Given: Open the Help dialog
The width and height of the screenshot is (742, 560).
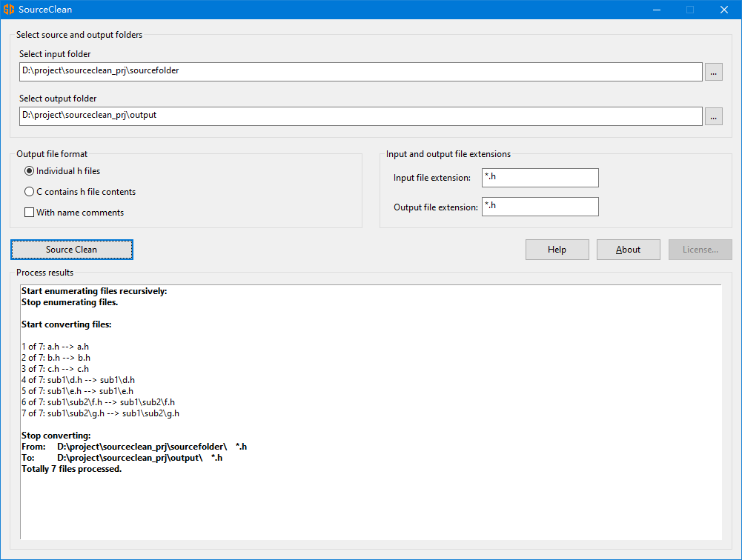Looking at the screenshot, I should [x=557, y=250].
